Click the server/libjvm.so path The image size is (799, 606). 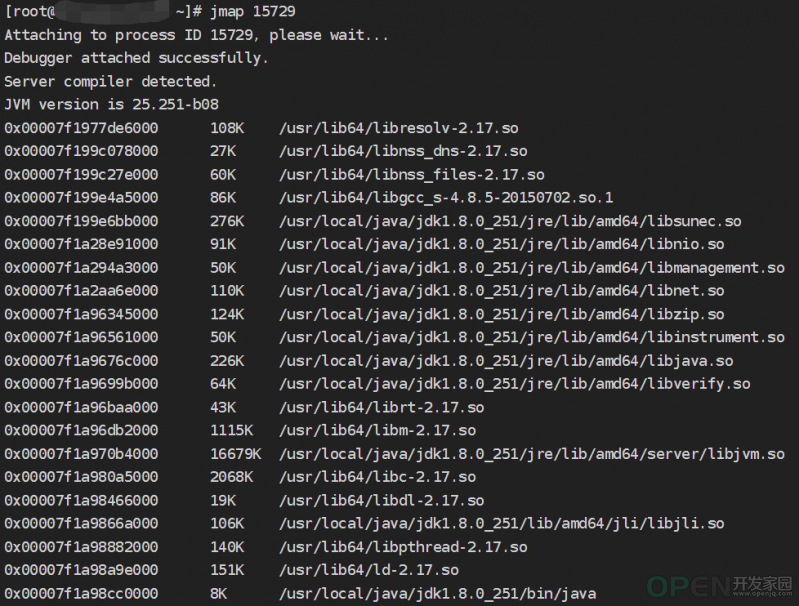coord(531,454)
